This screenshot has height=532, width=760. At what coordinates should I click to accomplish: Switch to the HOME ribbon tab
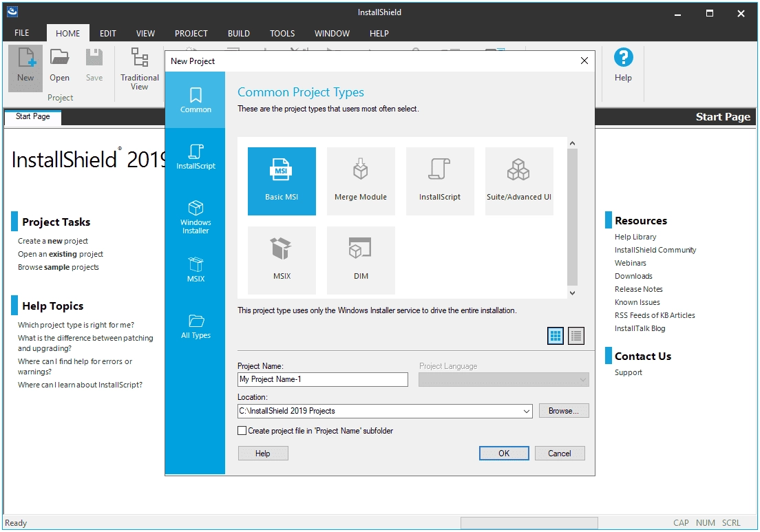(68, 33)
